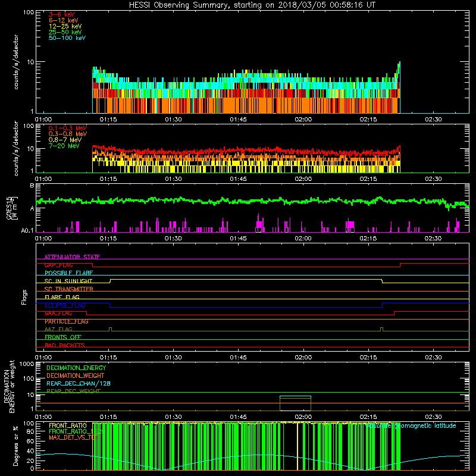This screenshot has width=476, height=476.
Task: Click the Degrees or % axis title
Action: (x=16, y=446)
